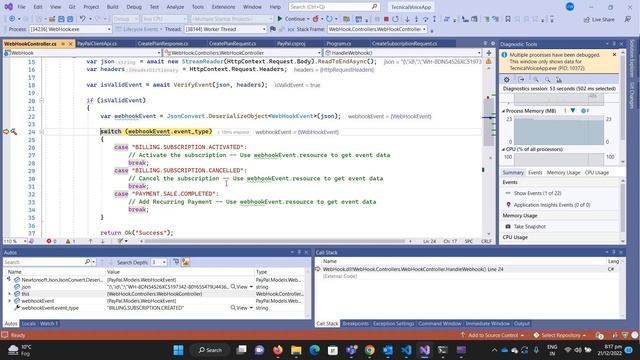The height and width of the screenshot is (360, 640).
Task: Open Visual Studio Code from the taskbar
Action: point(407,350)
